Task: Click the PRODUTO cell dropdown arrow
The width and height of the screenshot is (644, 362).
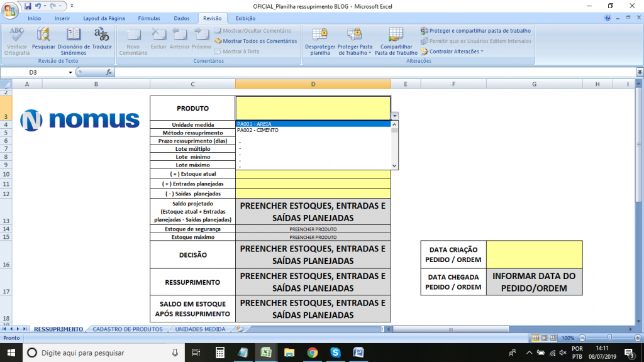Action: (x=394, y=116)
